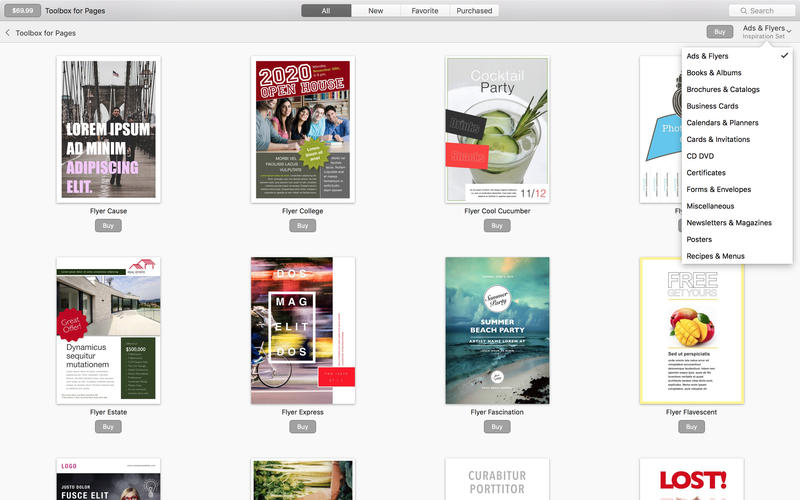The image size is (800, 500).
Task: Open the Flyer Flavescent template thumbnail
Action: coord(692,331)
